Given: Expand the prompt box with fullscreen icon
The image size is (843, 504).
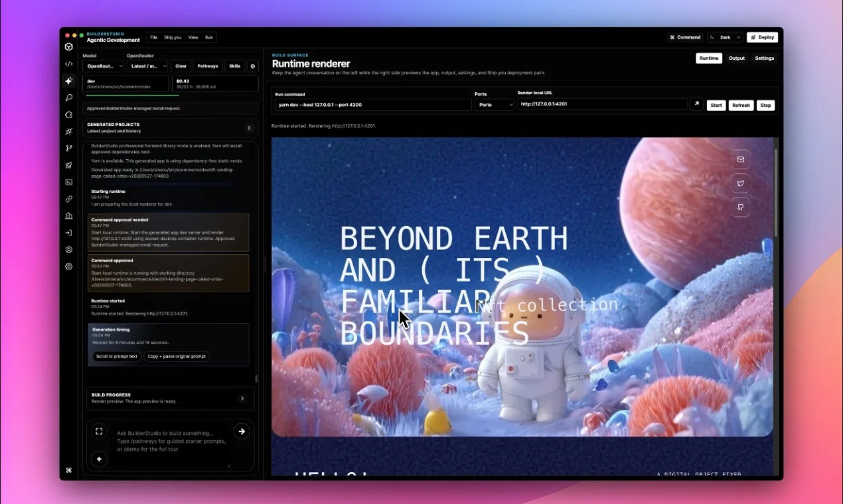Looking at the screenshot, I should (x=99, y=431).
